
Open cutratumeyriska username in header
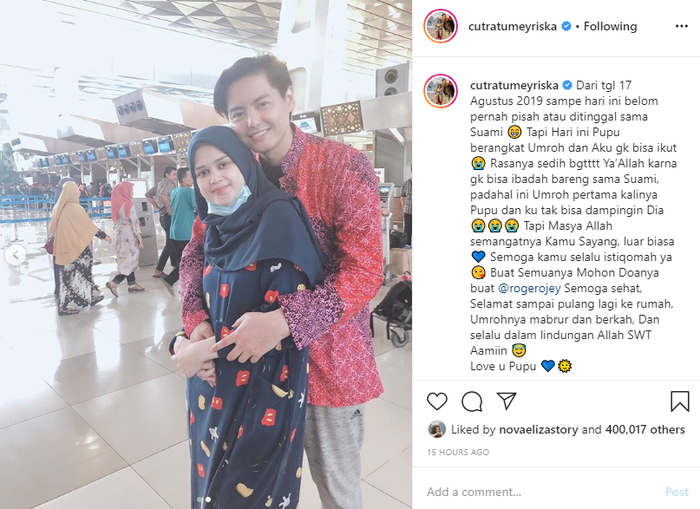pos(512,26)
